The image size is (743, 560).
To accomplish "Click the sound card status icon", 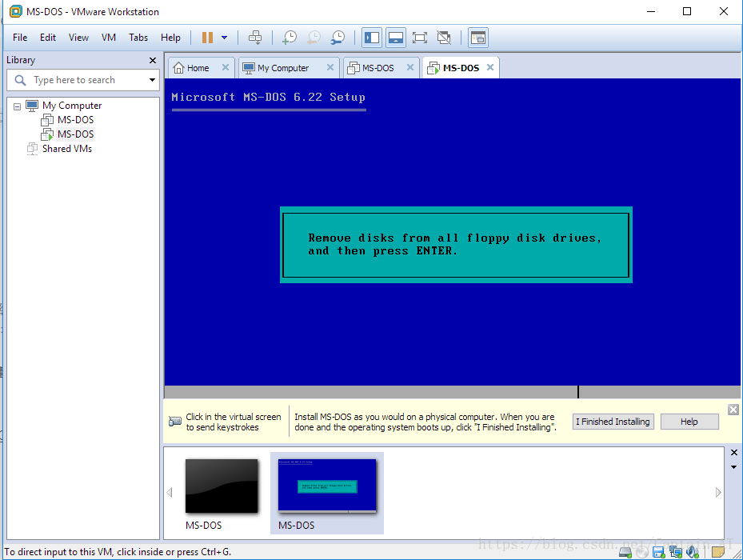I will 693,552.
